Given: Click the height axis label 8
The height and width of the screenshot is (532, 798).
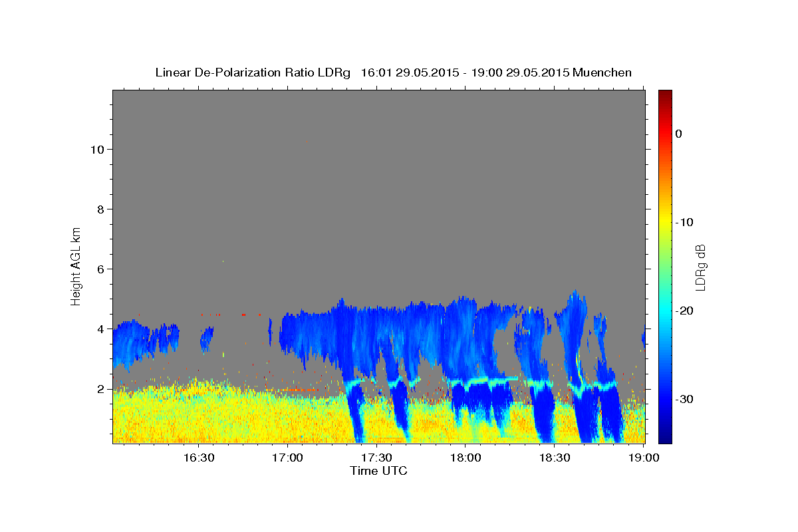Looking at the screenshot, I should [101, 209].
